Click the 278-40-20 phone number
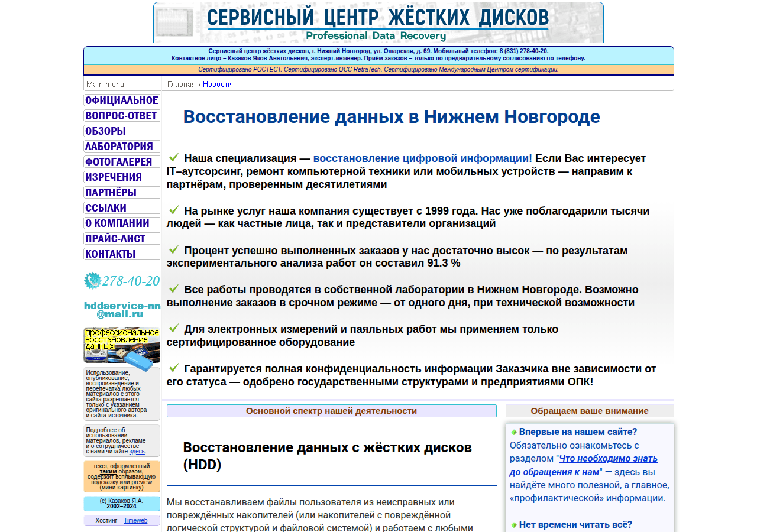Screen dimensions: 757x532 [x=131, y=281]
